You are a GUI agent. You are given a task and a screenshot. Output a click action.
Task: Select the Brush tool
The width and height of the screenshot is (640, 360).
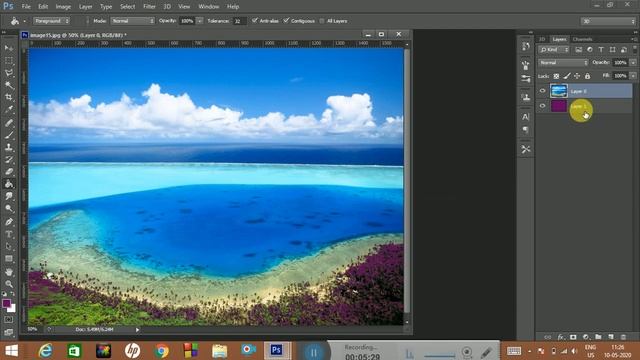pos(9,135)
